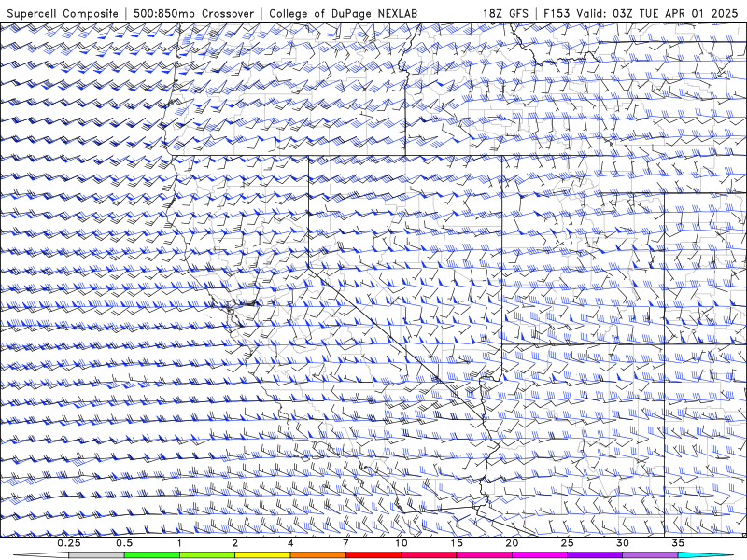The height and width of the screenshot is (560, 747).
Task: Click the '25' legend value
Action: point(567,543)
